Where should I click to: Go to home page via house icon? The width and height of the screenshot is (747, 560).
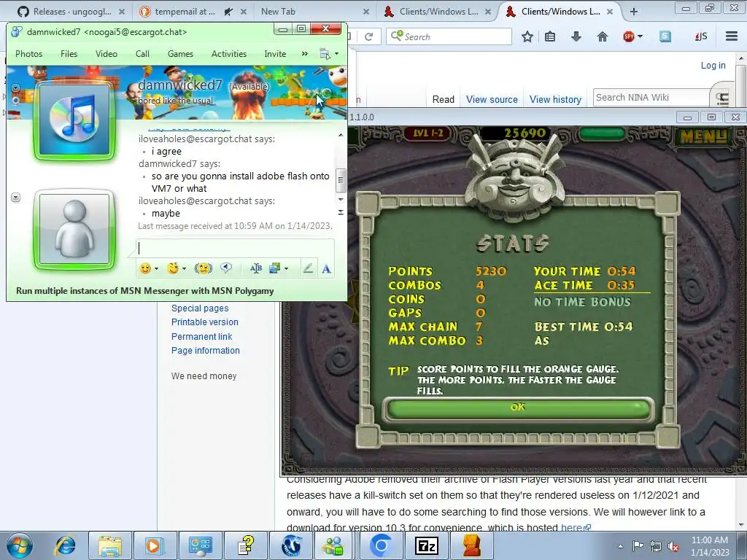click(602, 36)
